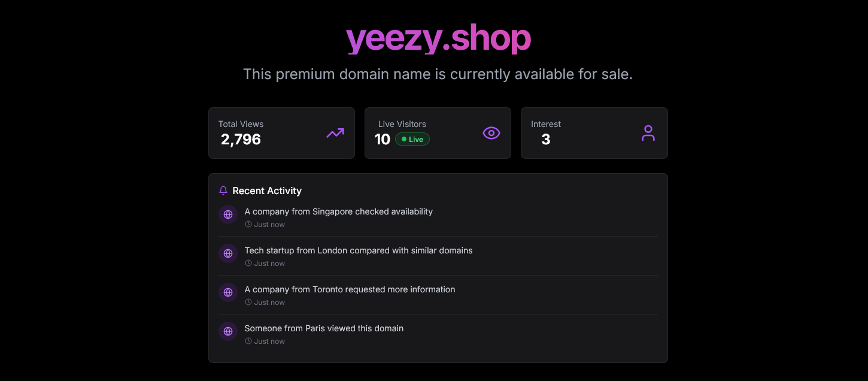The image size is (868, 381).
Task: Click the clock icon under Paris entry
Action: tap(248, 341)
